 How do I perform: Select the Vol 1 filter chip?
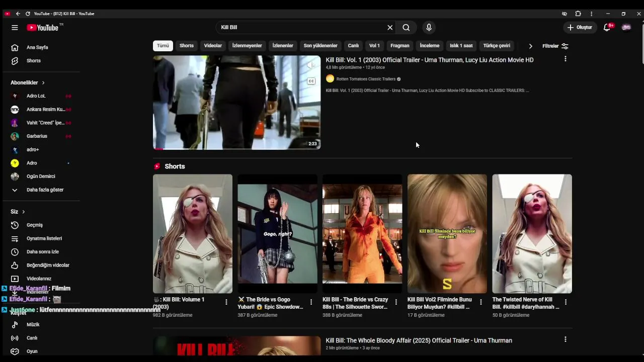pyautogui.click(x=374, y=46)
